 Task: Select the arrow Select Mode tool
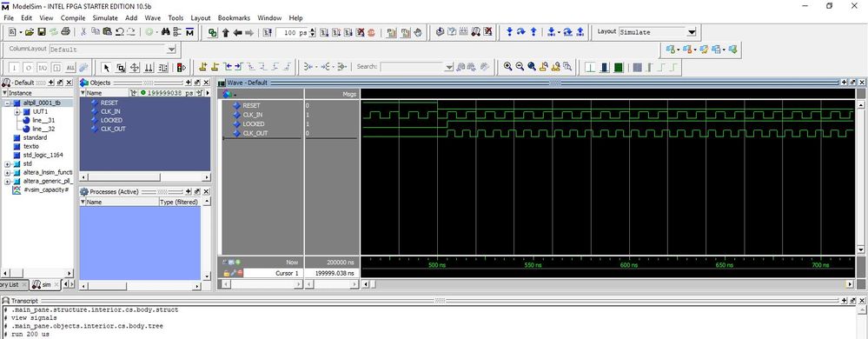pyautogui.click(x=106, y=68)
